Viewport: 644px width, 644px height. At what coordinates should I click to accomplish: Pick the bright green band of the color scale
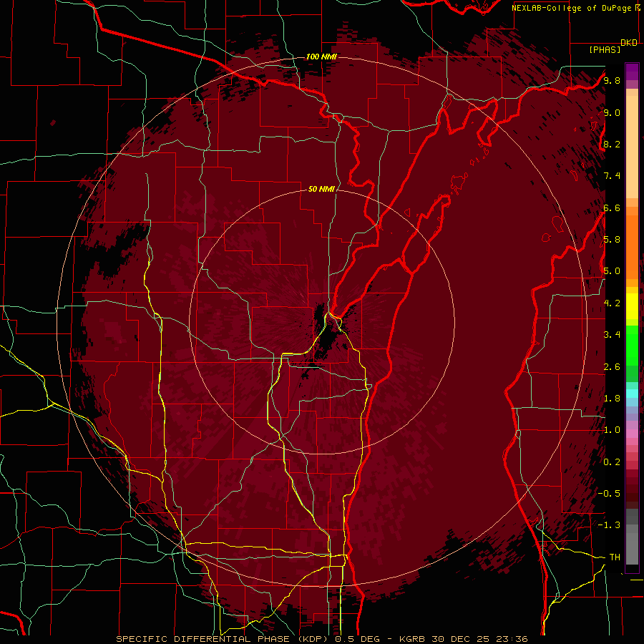point(632,346)
